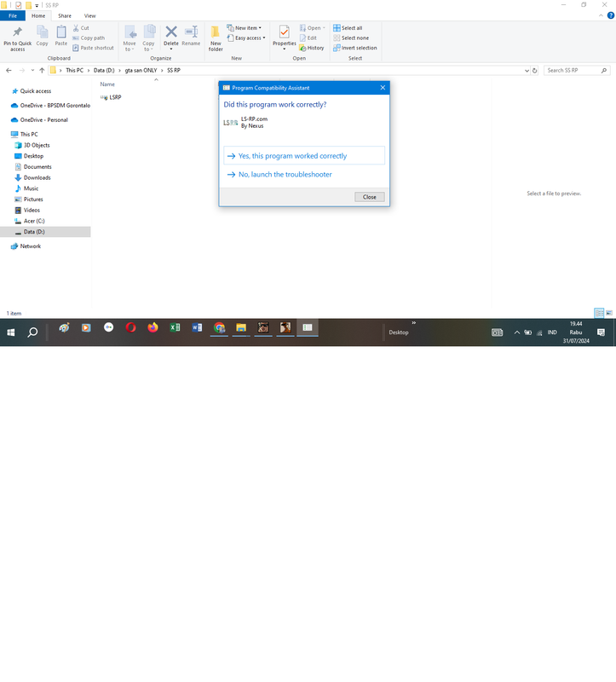Viewport: 616px width, 682px height.
Task: Open Excel from the taskbar
Action: (x=175, y=327)
